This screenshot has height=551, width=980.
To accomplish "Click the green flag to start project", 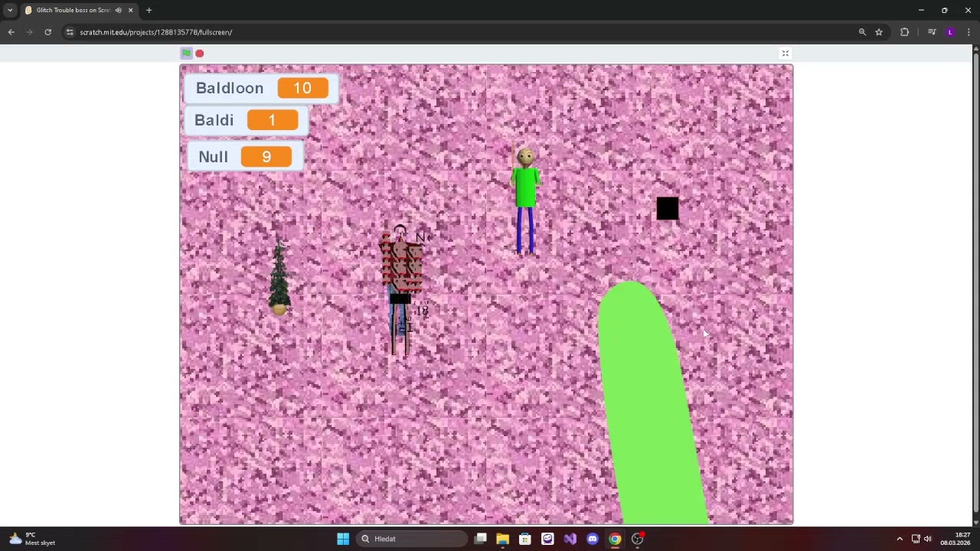I will point(186,53).
